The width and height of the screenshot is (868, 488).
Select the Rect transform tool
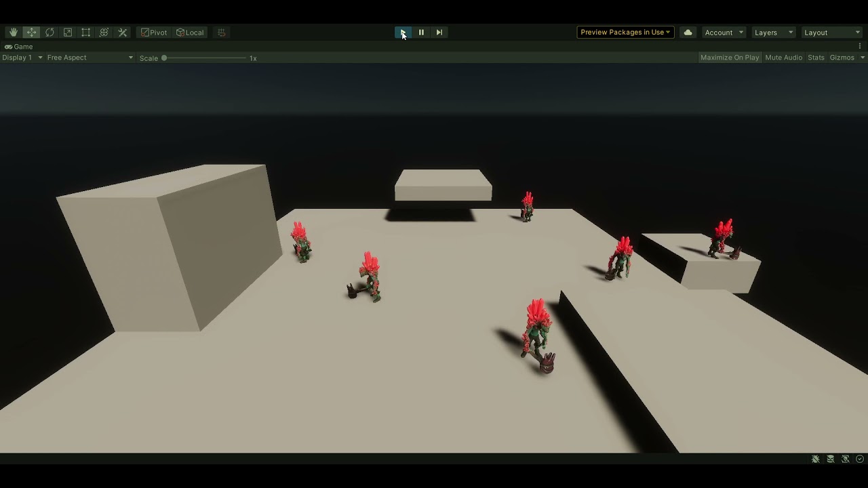point(85,33)
